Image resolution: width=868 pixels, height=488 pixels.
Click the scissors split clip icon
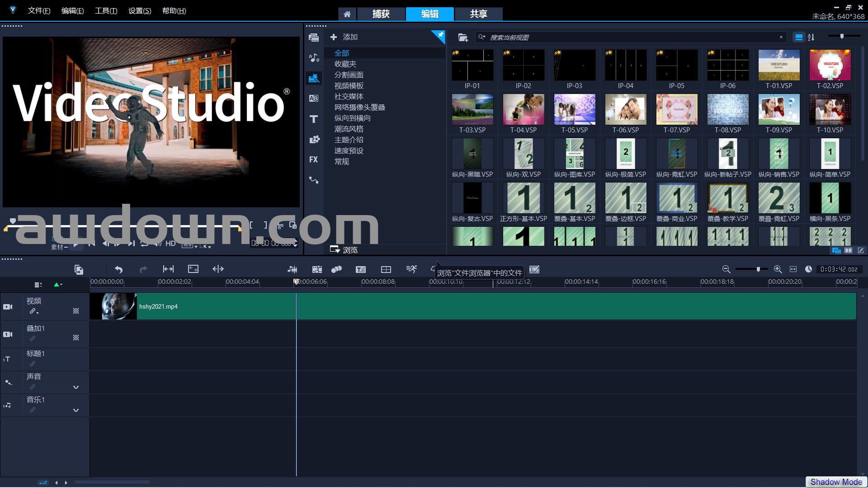280,225
